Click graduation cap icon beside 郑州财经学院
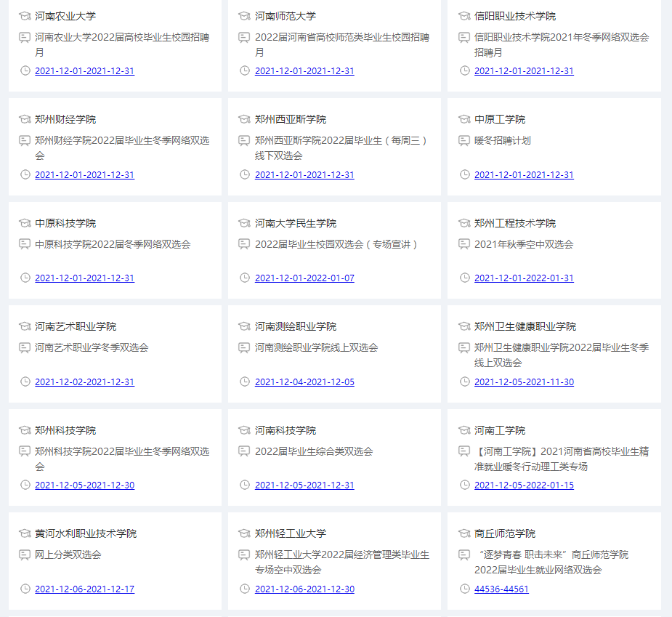Viewport: 672px width, 617px height. [x=25, y=119]
